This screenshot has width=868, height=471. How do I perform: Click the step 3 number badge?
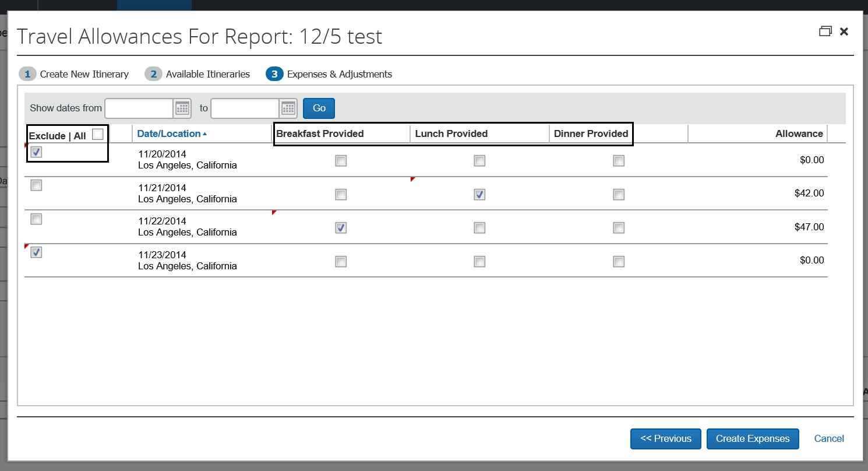pos(274,74)
